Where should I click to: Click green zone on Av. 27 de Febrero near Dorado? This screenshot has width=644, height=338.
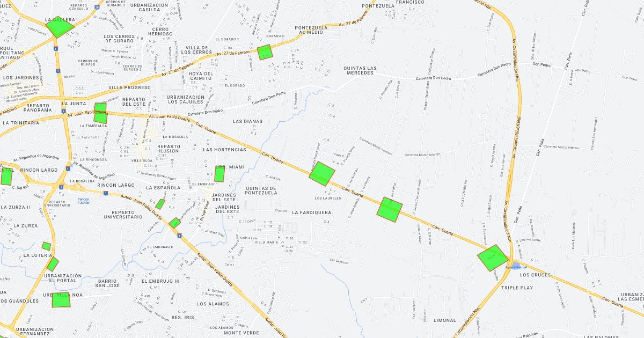pyautogui.click(x=265, y=52)
